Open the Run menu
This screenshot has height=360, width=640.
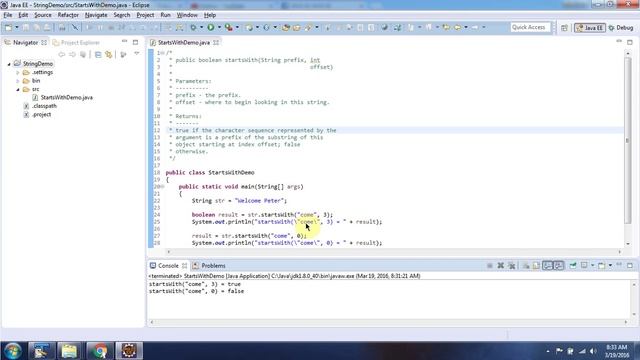coord(165,15)
